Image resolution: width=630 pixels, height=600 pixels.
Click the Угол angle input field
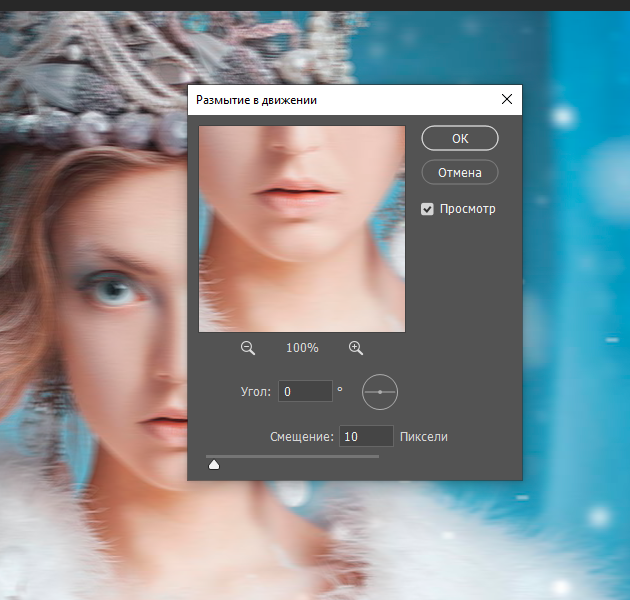[x=304, y=392]
